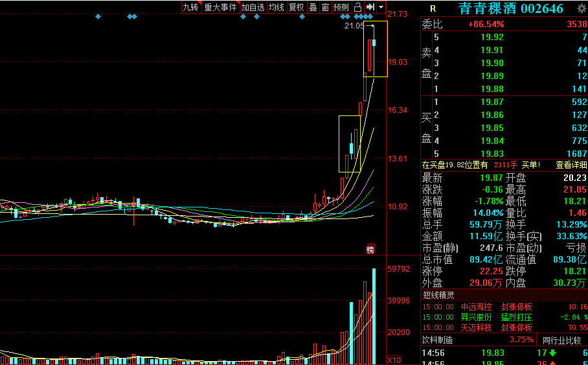
Task: Click 总手 value 59.79万
Action: pos(486,224)
